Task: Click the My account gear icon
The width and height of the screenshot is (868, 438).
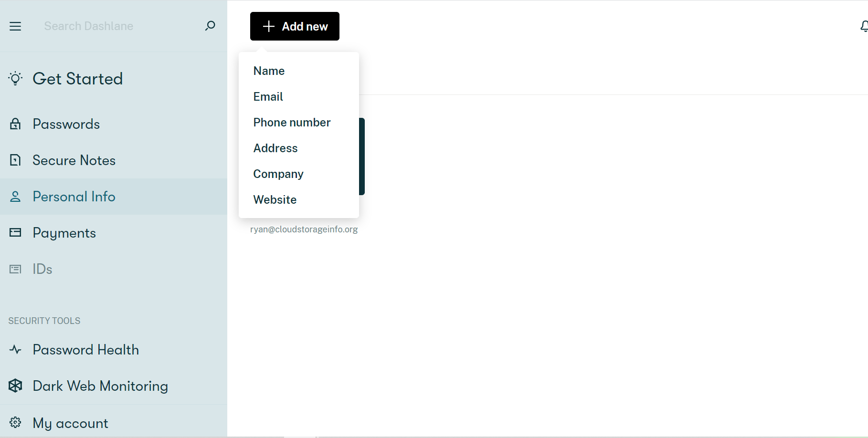Action: [x=15, y=423]
